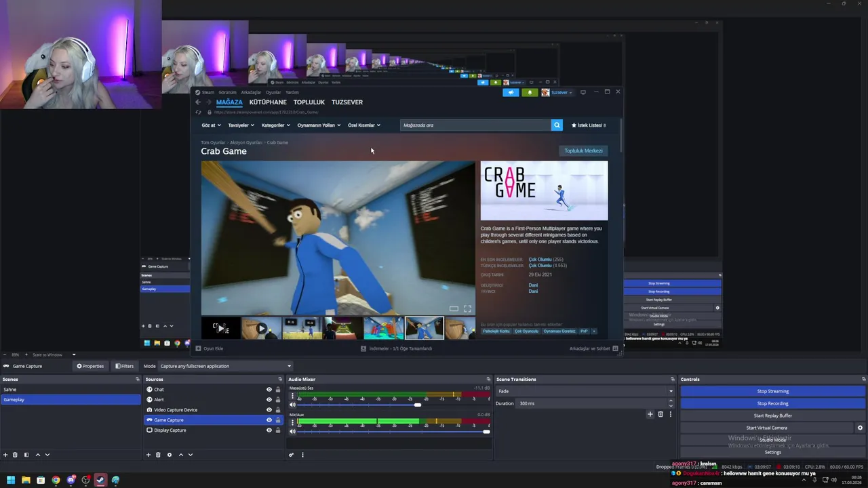
Task: Open scene filters icon in Scenes panel
Action: coord(26,455)
